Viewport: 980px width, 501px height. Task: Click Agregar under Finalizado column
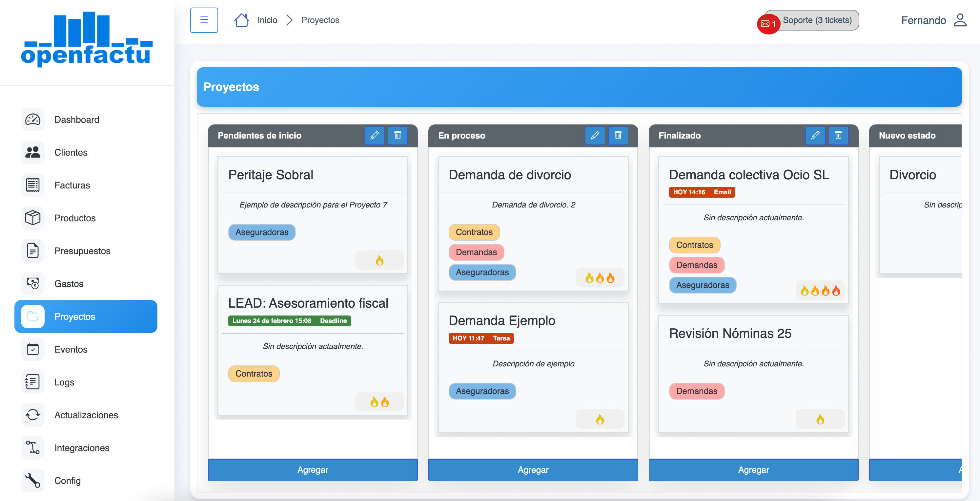pyautogui.click(x=753, y=469)
